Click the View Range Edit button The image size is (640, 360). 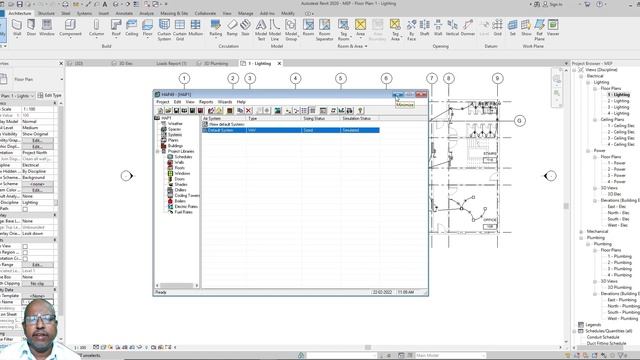pos(37,265)
